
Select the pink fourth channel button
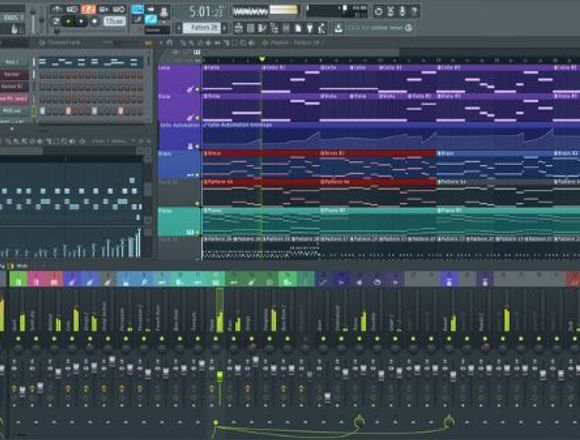coord(14,99)
